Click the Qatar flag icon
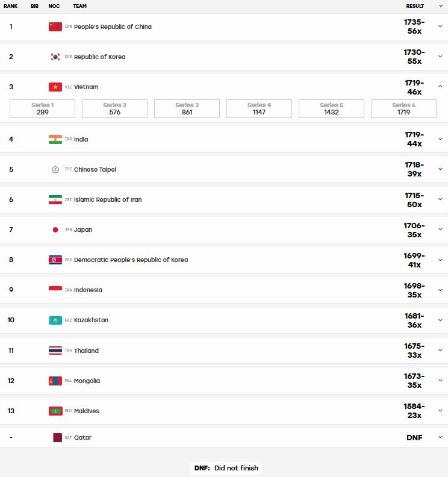Image resolution: width=448 pixels, height=477 pixels. click(x=57, y=437)
